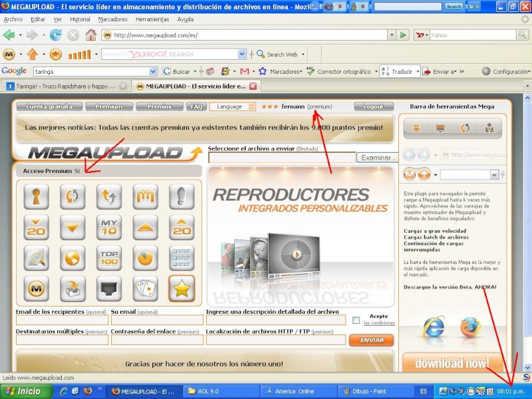Click the network port icon in grid

point(109,289)
